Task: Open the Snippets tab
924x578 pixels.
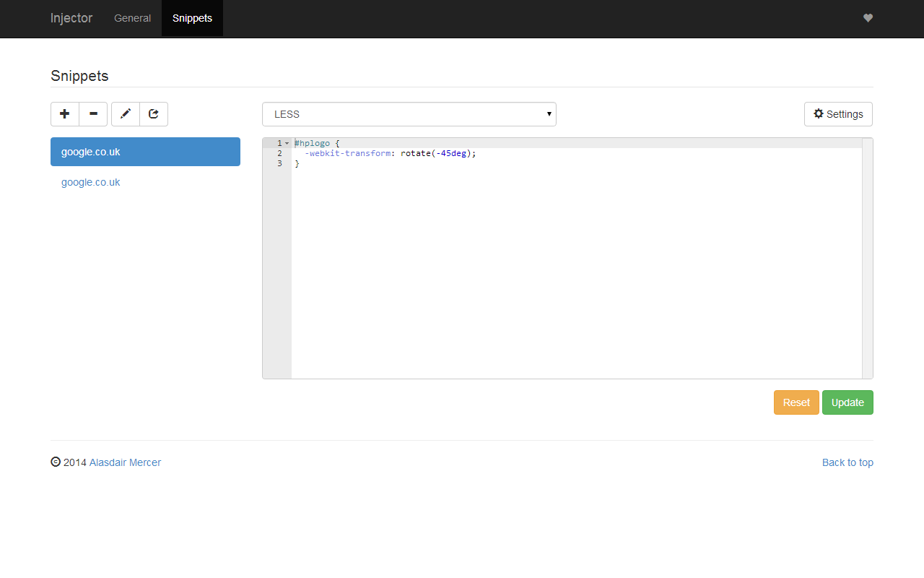Action: click(x=192, y=18)
